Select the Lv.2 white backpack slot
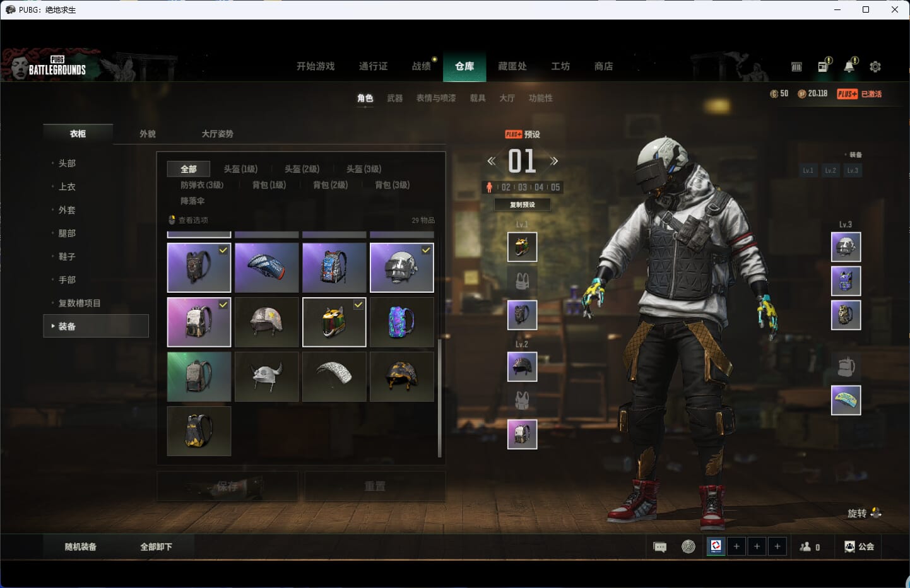This screenshot has height=588, width=910. pos(523,434)
